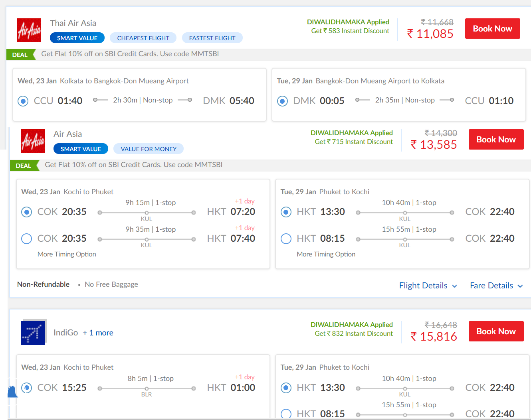This screenshot has width=531, height=420.
Task: Select the HKT 08:15 return flight option
Action: (286, 239)
